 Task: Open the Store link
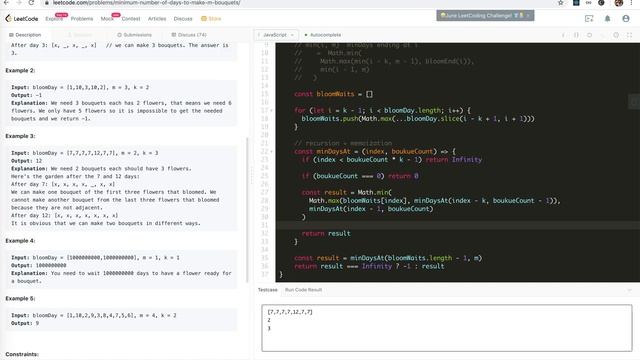click(x=211, y=19)
